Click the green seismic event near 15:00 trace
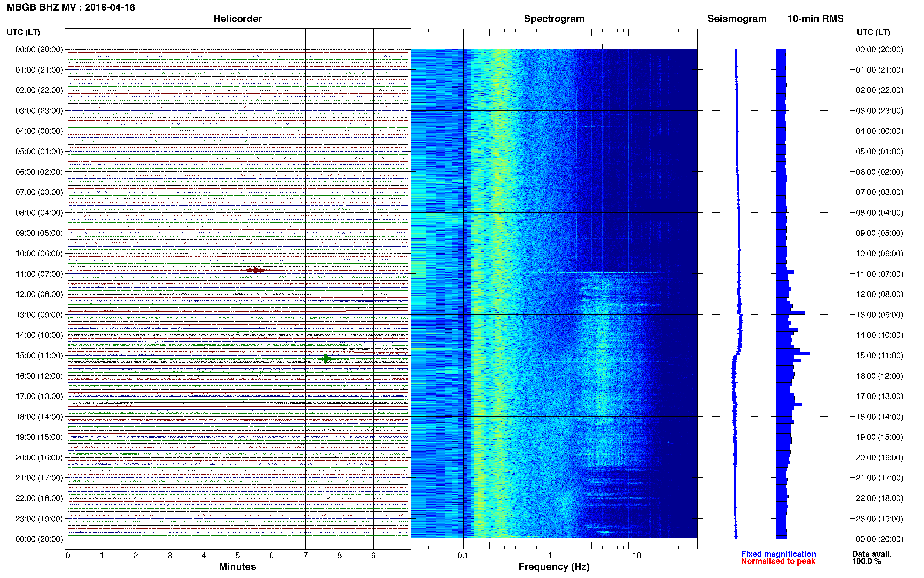This screenshot has height=578, width=924. [326, 359]
